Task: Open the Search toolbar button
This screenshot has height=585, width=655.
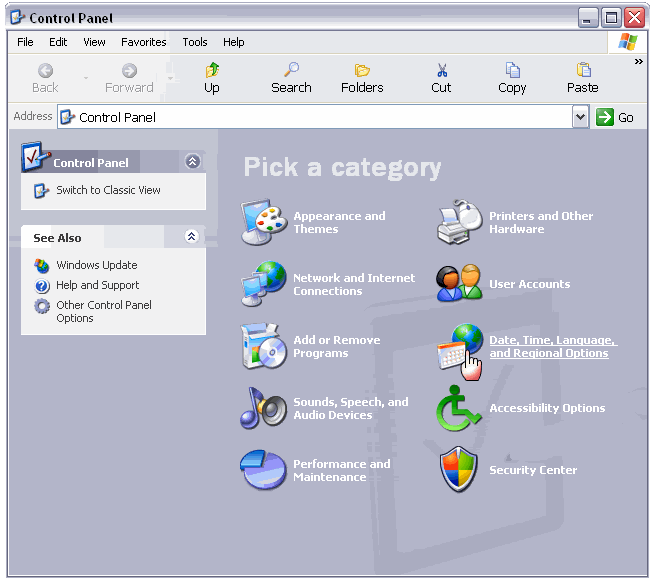Action: (291, 78)
